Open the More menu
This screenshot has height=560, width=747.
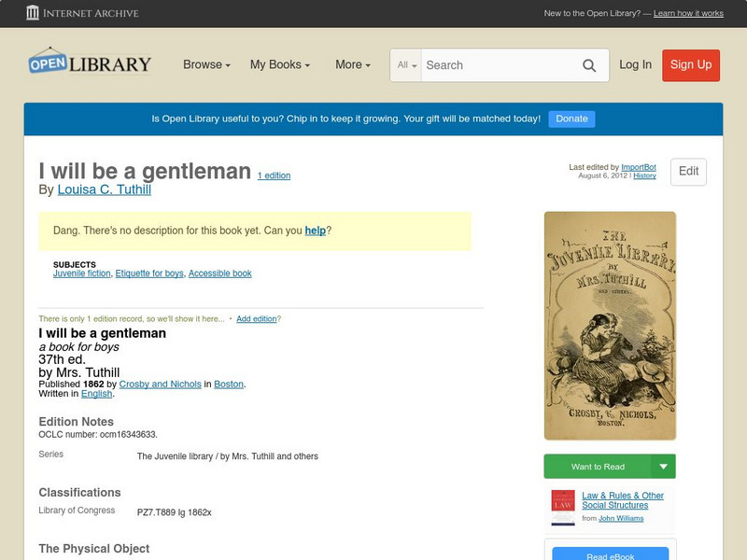[x=351, y=65]
